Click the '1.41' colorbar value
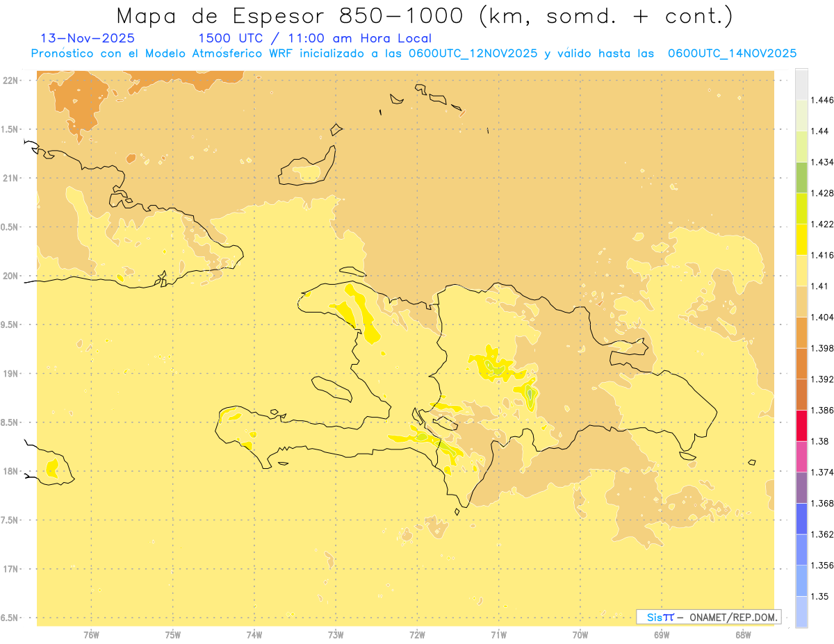 [x=820, y=286]
